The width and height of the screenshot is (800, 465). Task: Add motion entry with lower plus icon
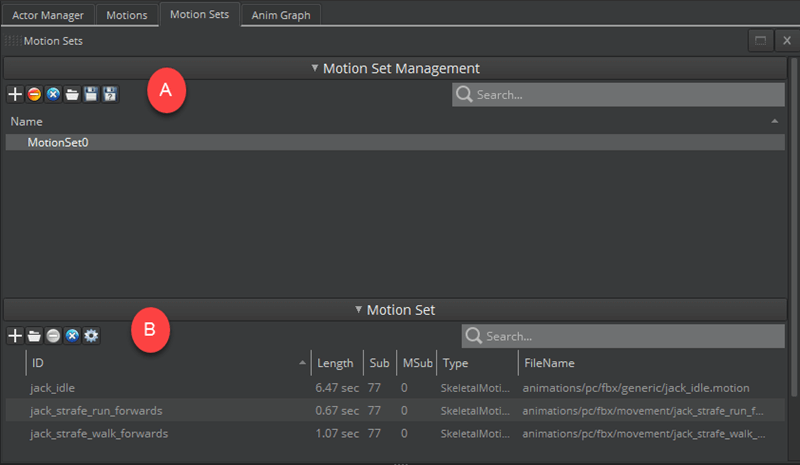point(15,335)
